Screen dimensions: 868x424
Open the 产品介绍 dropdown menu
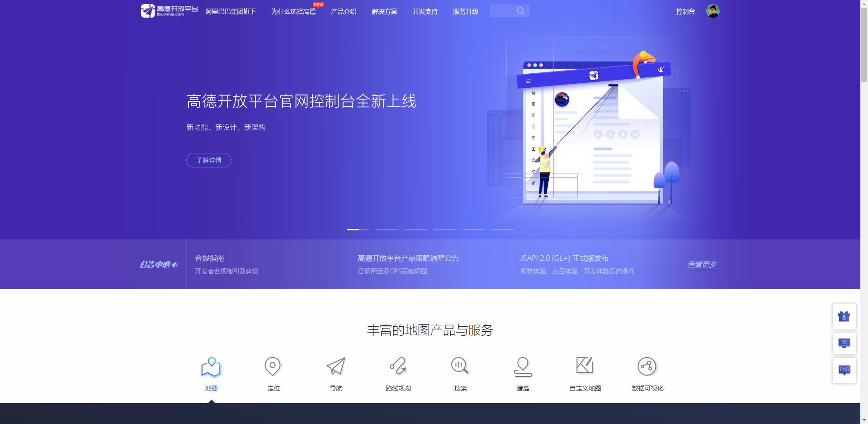[344, 11]
